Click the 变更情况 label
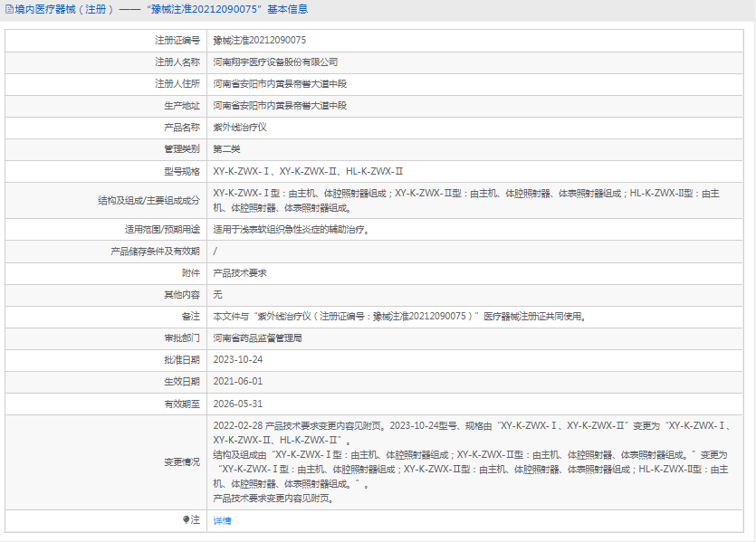 182,462
